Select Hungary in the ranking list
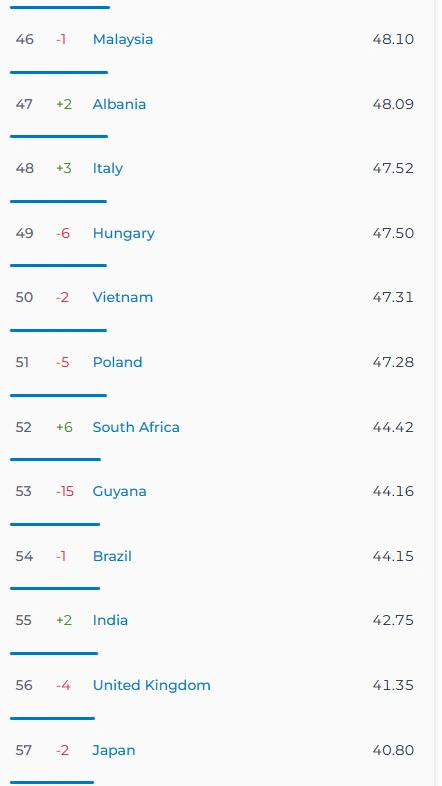Image resolution: width=442 pixels, height=786 pixels. (123, 234)
